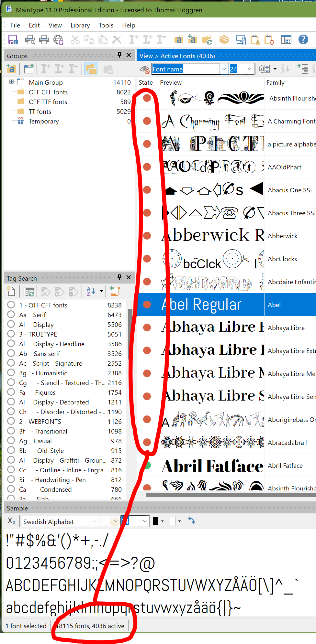Select the 'Ab Sans serif' tag radio button
The image size is (316, 644).
(x=11, y=353)
